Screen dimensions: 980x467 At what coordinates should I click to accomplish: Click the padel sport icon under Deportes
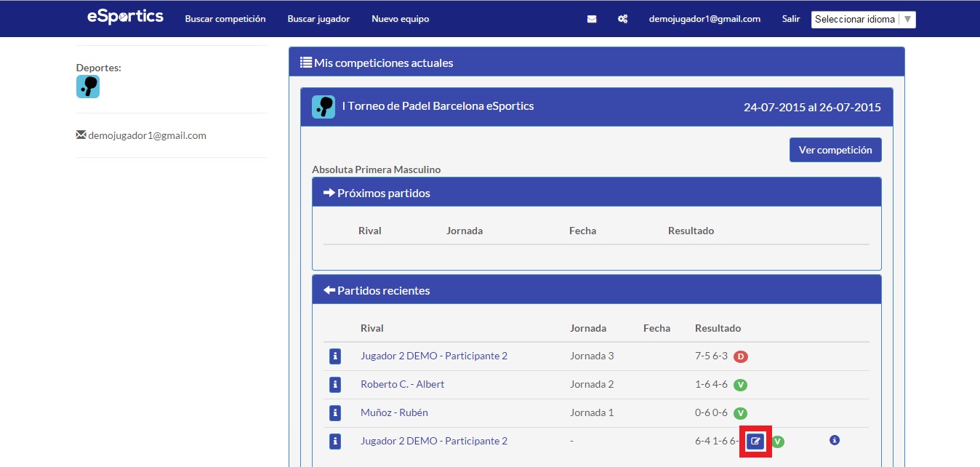(x=88, y=87)
